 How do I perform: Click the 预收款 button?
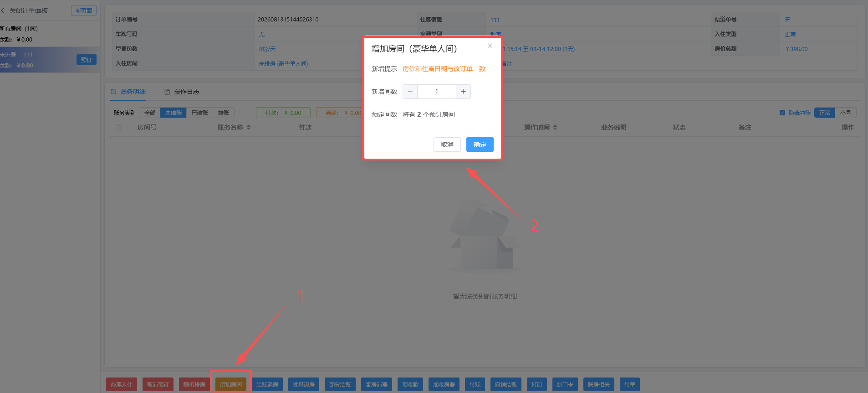[x=410, y=384]
